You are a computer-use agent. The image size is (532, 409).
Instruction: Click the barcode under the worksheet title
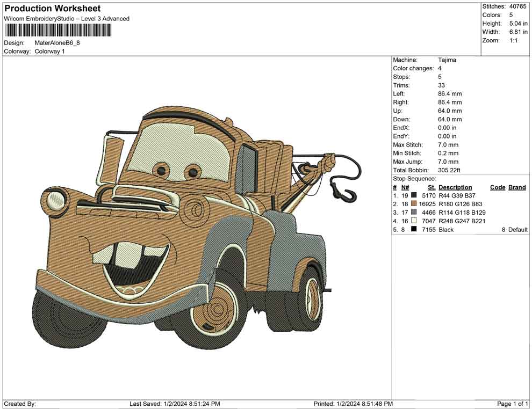coord(58,30)
